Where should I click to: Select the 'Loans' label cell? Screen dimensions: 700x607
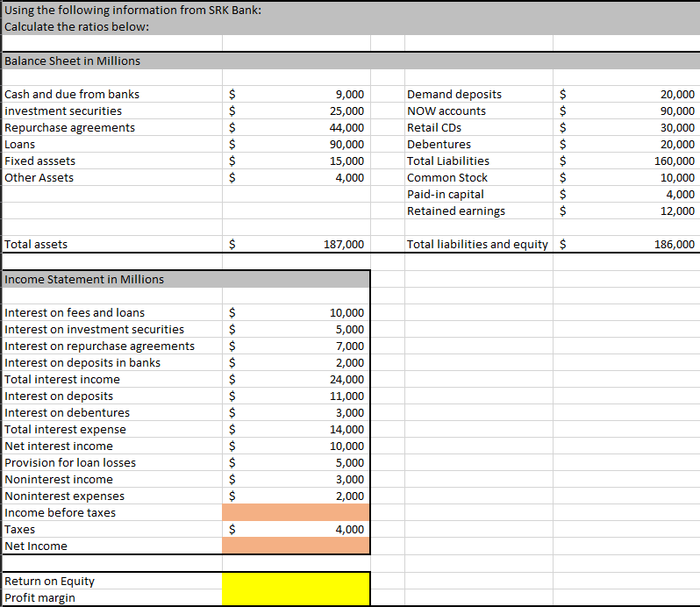(x=112, y=144)
